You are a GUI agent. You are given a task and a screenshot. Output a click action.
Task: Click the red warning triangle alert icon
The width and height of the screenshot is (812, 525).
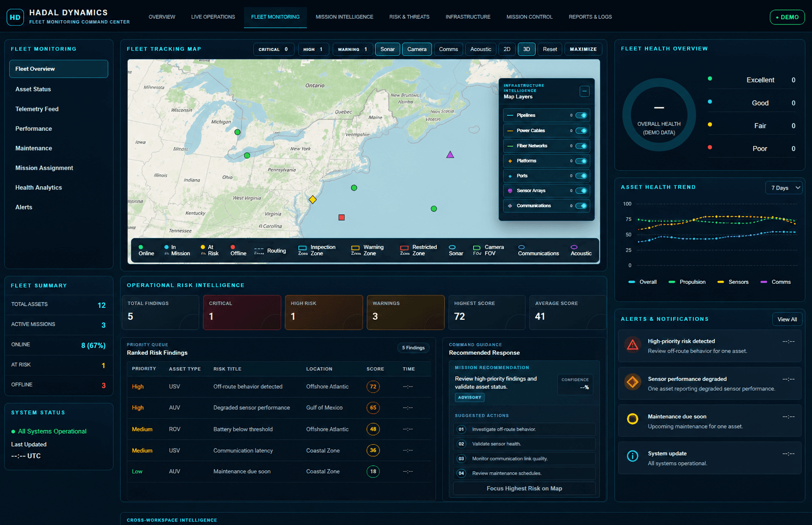632,345
